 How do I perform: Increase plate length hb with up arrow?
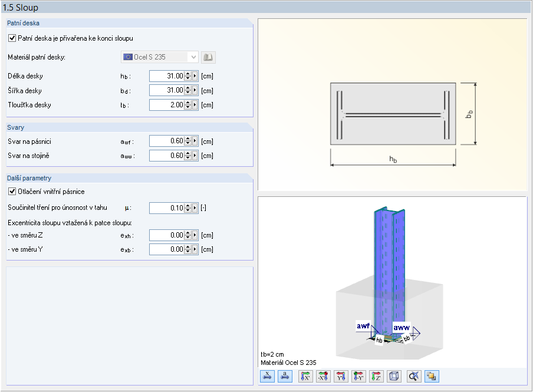(x=186, y=73)
